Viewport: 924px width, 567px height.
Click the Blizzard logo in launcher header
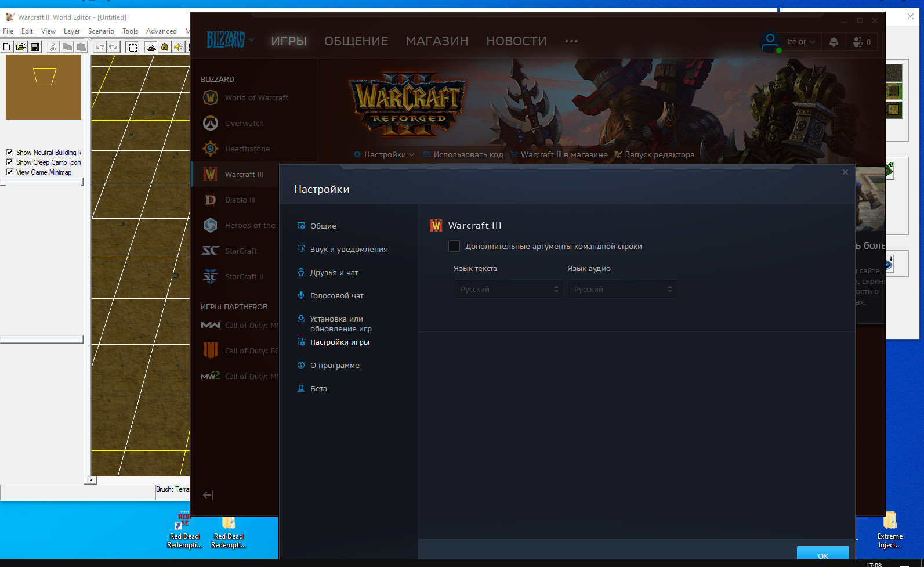tap(226, 40)
